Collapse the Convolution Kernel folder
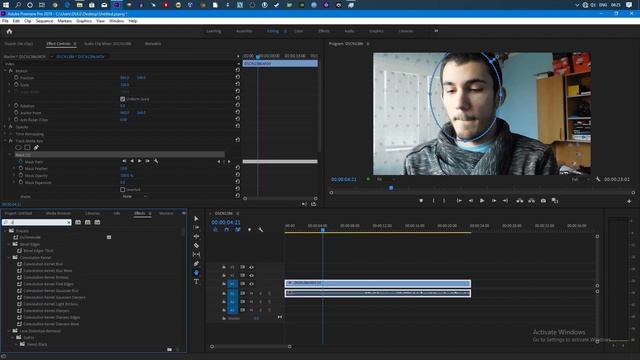Screen dimensions: 640x360 pyautogui.click(x=9, y=258)
